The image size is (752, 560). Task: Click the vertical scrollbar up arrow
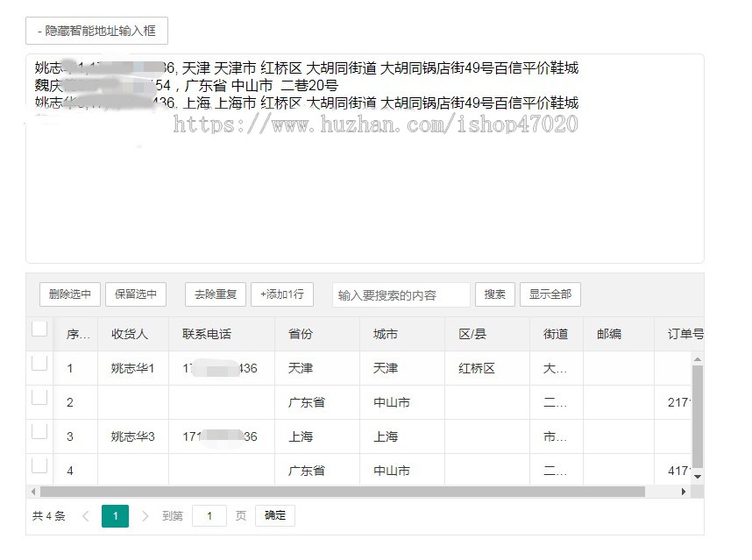698,359
